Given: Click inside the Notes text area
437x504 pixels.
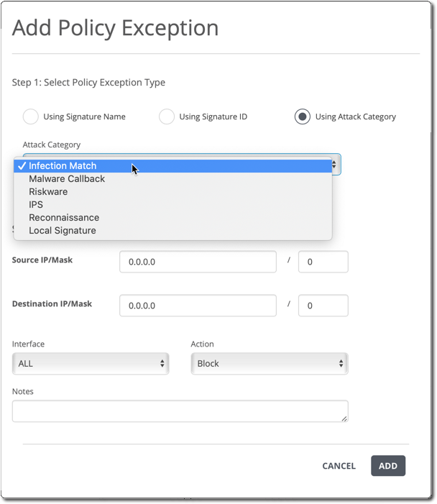Looking at the screenshot, I should pos(180,411).
